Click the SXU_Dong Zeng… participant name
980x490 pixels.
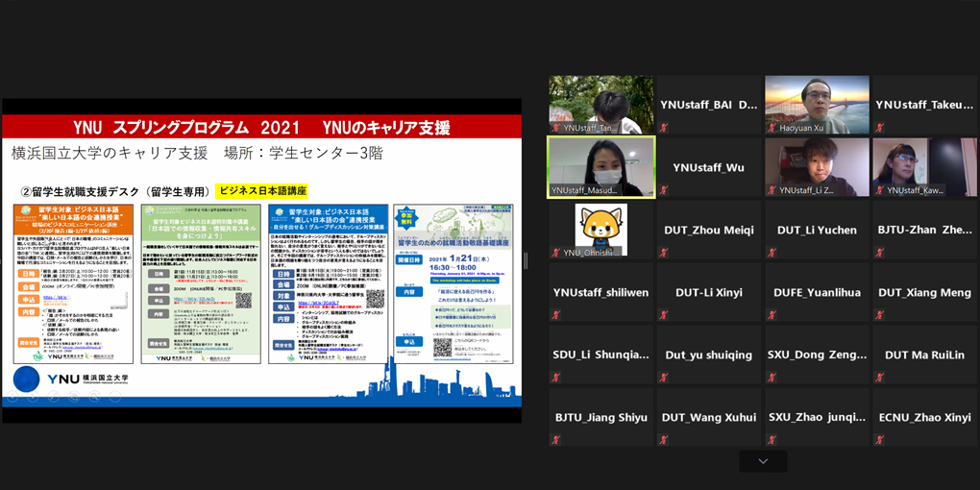point(818,355)
